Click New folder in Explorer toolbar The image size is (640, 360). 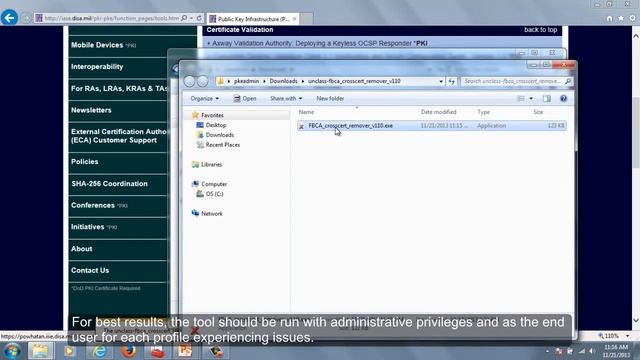click(x=330, y=98)
